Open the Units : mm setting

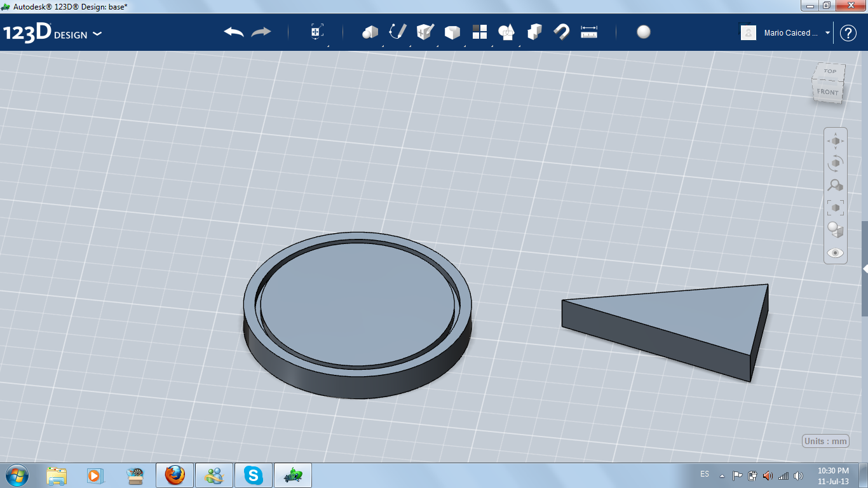pos(825,441)
